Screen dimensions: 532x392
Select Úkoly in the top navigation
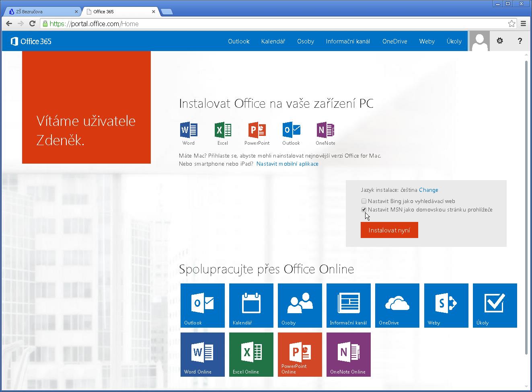(454, 41)
